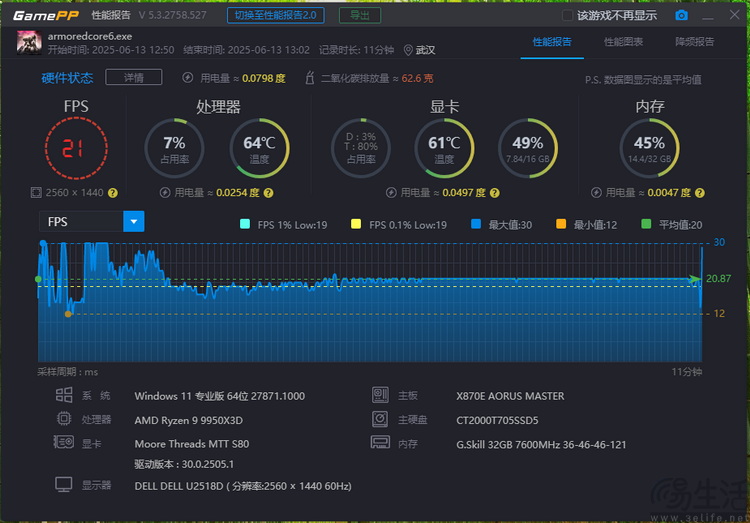
Task: Minimize the GamePP report window
Action: click(708, 16)
